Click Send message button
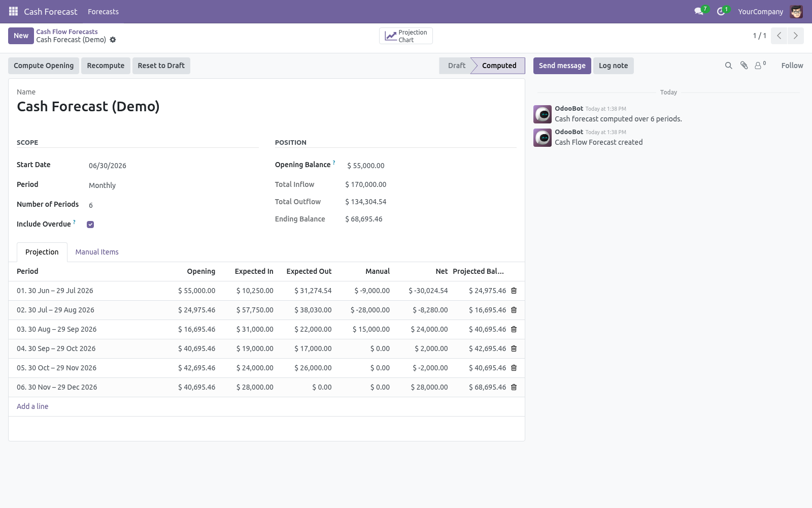Screen dimensions: 812x508 click(562, 66)
